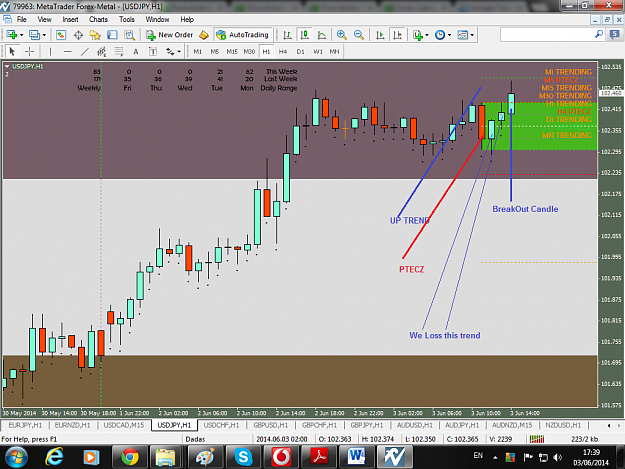625x469 pixels.
Task: Select the standard cursor tool
Action: [x=12, y=51]
